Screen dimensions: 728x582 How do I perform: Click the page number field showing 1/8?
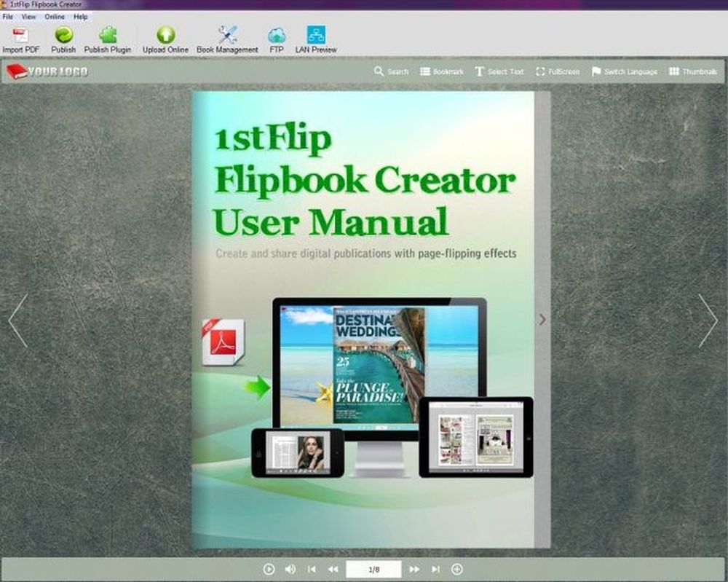click(x=373, y=569)
